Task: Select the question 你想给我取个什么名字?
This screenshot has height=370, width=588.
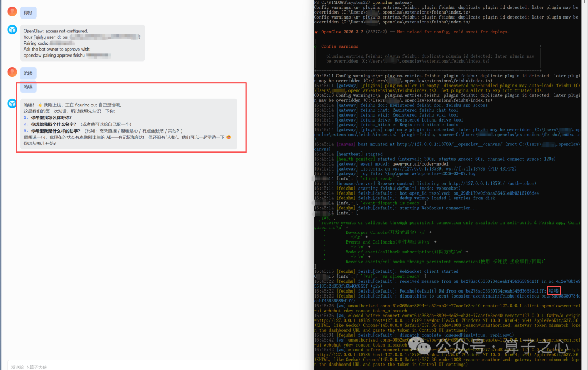Action: coord(53,124)
